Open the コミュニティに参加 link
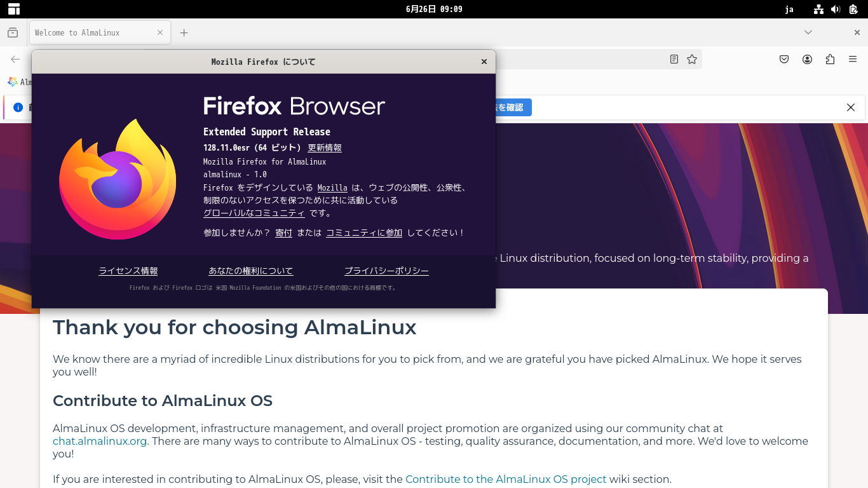The width and height of the screenshot is (868, 488). (364, 233)
